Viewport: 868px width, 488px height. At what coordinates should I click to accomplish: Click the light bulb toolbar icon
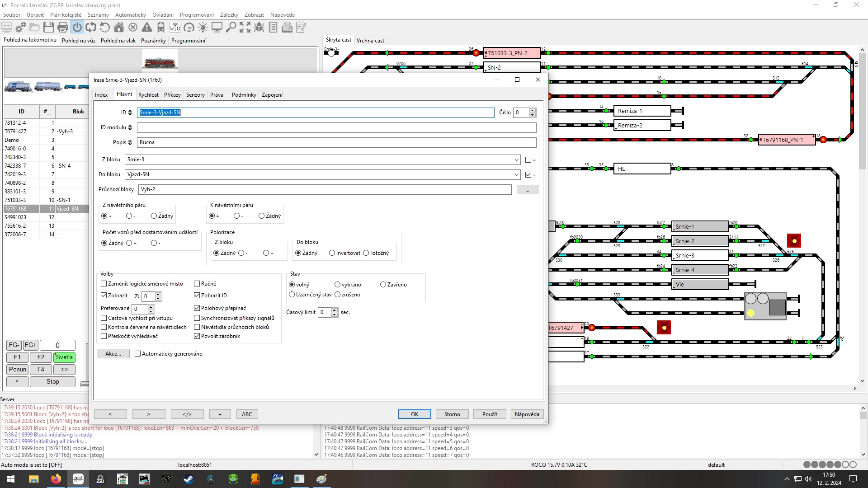pyautogui.click(x=203, y=28)
